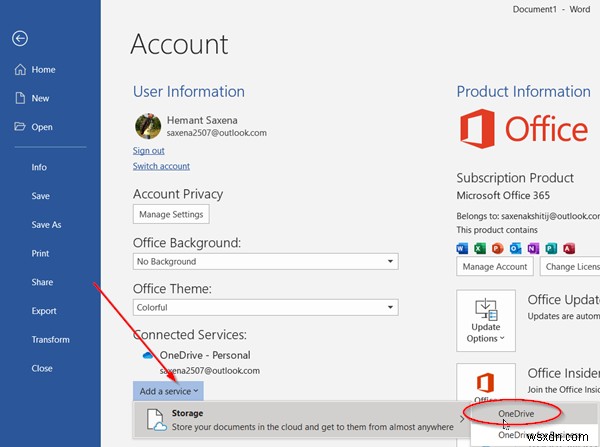Click the Open folder icon

pos(20,126)
